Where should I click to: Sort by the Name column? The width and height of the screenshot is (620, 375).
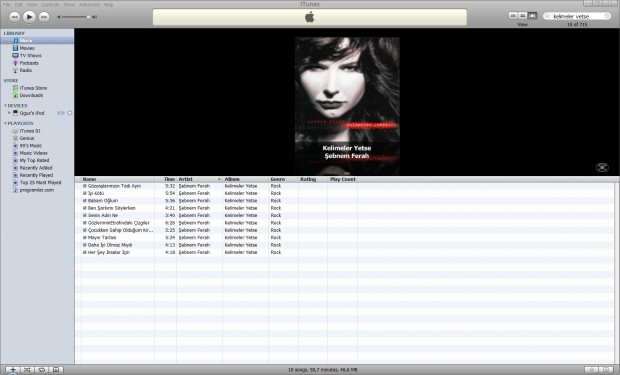[118, 179]
